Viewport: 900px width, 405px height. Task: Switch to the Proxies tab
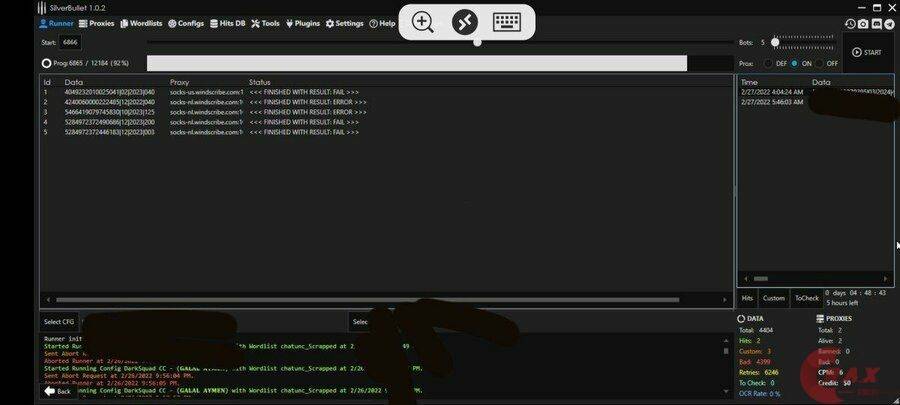96,24
